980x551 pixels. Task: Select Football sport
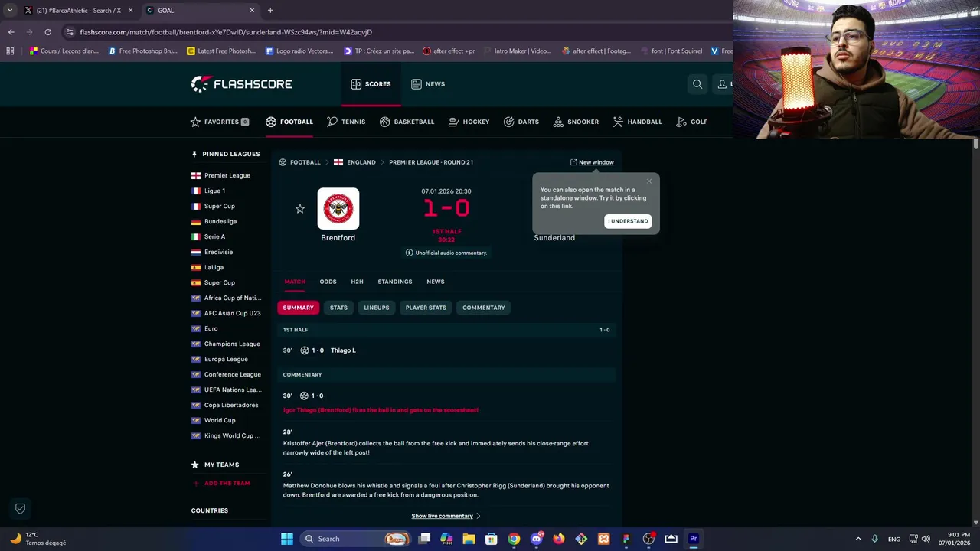click(289, 122)
